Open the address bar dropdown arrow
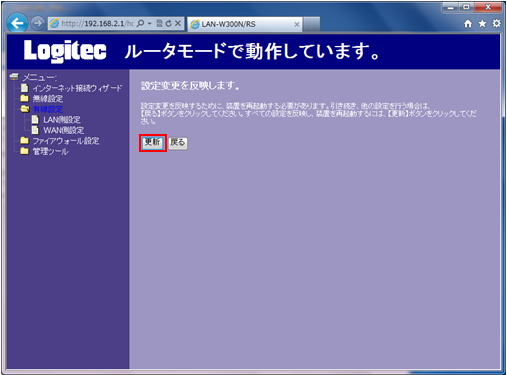 150,24
